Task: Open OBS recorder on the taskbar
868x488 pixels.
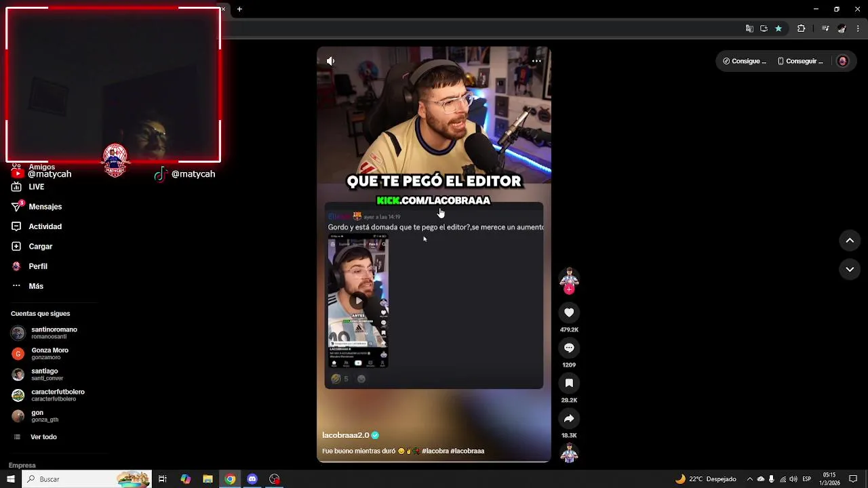Action: (275, 479)
